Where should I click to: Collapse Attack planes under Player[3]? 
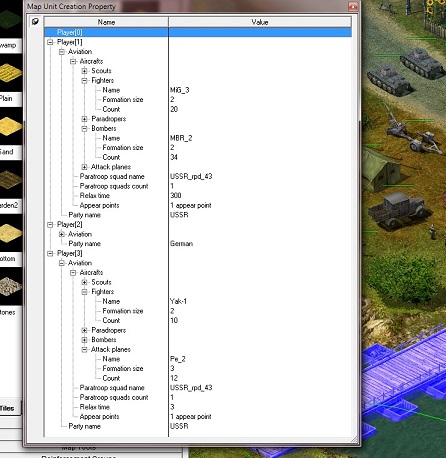(x=85, y=350)
